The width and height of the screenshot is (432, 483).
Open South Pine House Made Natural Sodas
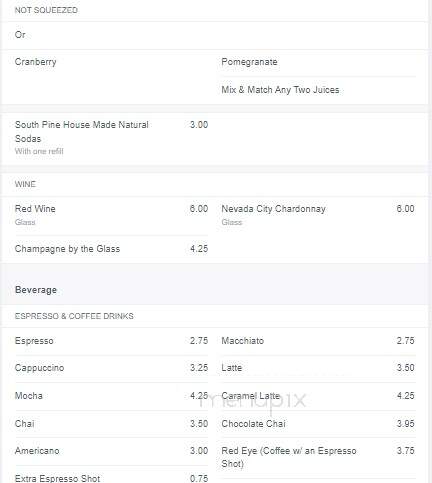pos(111,137)
